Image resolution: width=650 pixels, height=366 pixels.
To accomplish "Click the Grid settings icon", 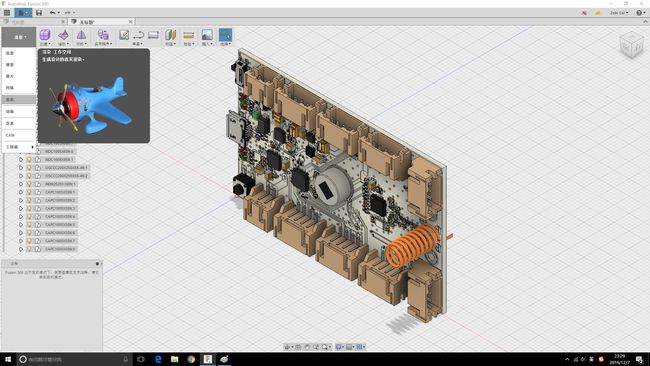I will tap(349, 347).
